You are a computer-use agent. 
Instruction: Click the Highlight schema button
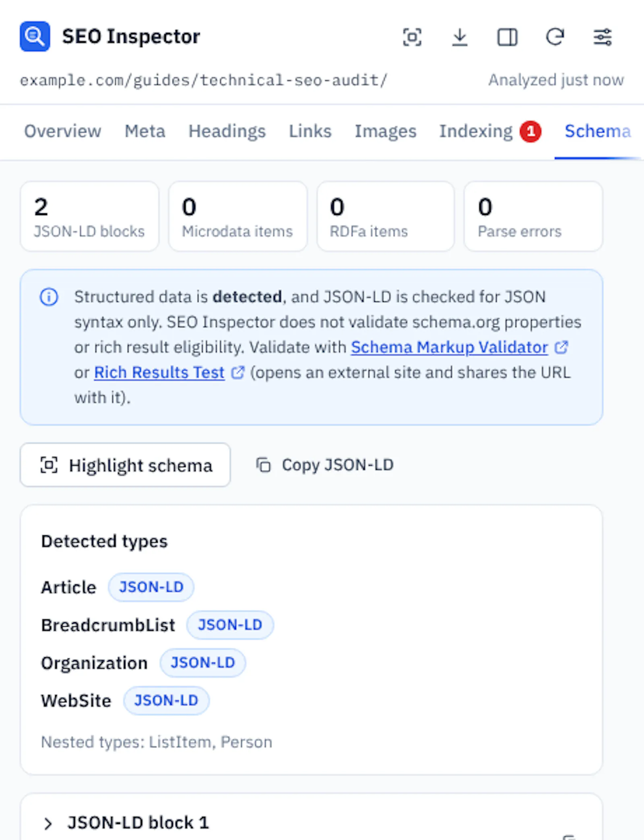click(x=125, y=465)
